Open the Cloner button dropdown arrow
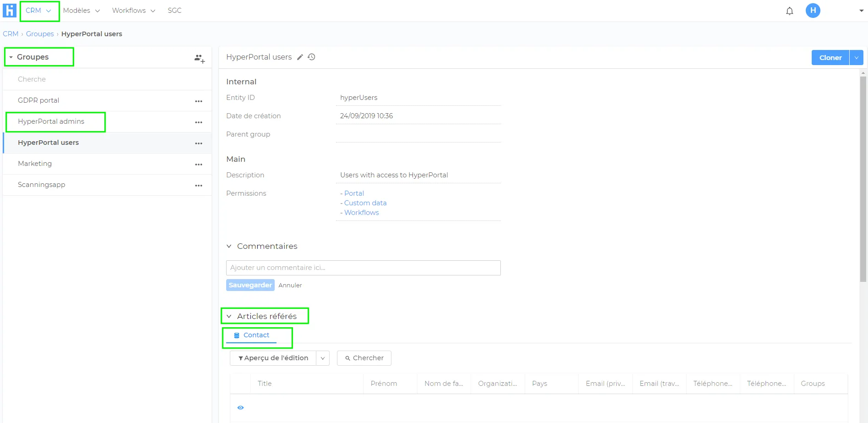Screen dimensions: 868x423 click(x=856, y=58)
